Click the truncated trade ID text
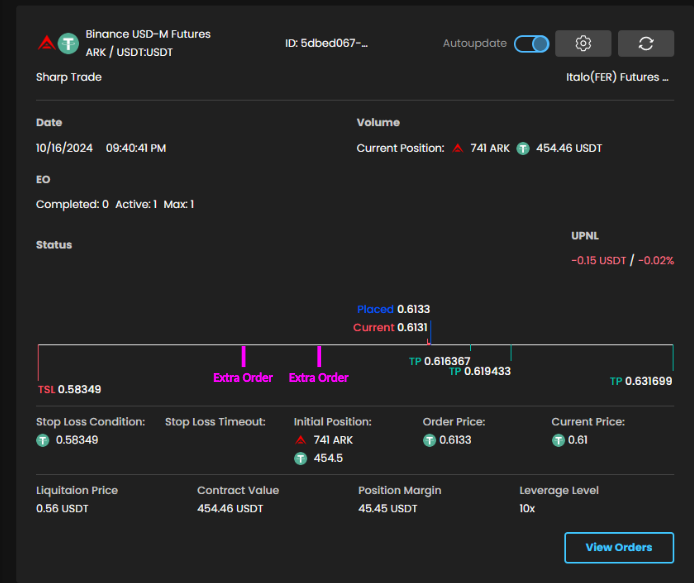 pos(326,44)
